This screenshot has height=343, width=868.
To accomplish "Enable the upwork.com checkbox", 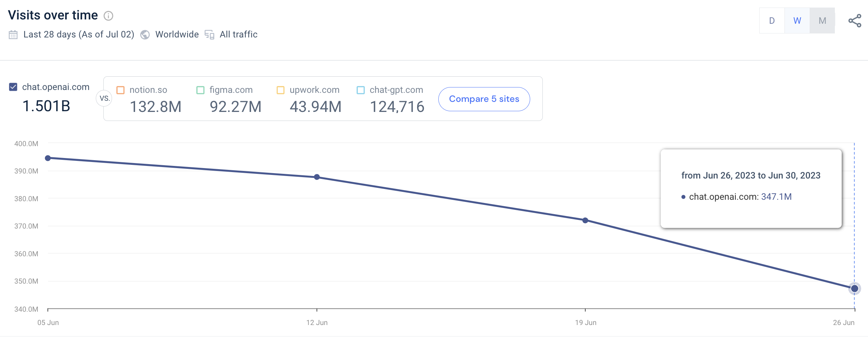I will 281,90.
